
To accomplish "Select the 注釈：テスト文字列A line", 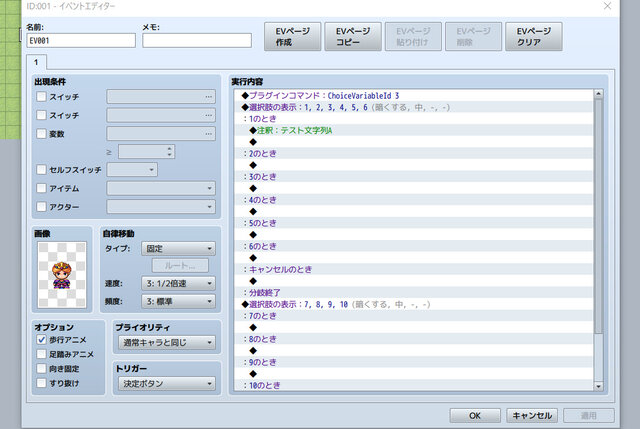I will tap(414, 131).
